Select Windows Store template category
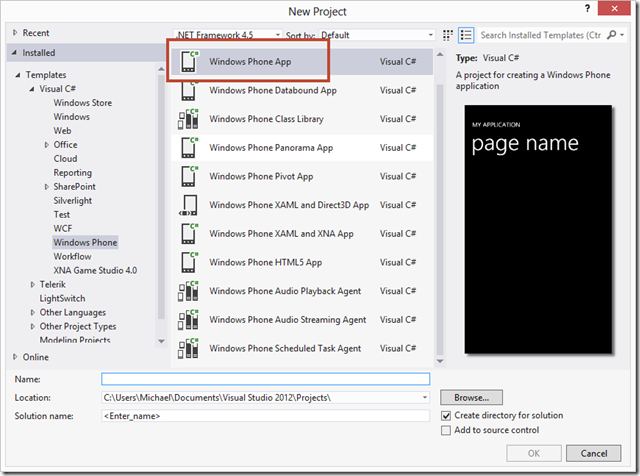Image resolution: width=640 pixels, height=476 pixels. pyautogui.click(x=82, y=103)
